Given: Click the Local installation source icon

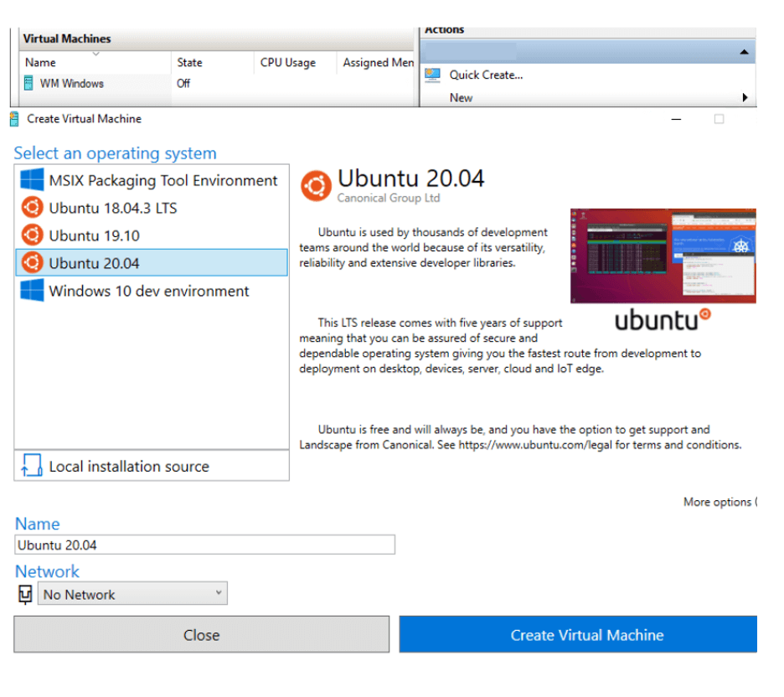Looking at the screenshot, I should pos(32,467).
